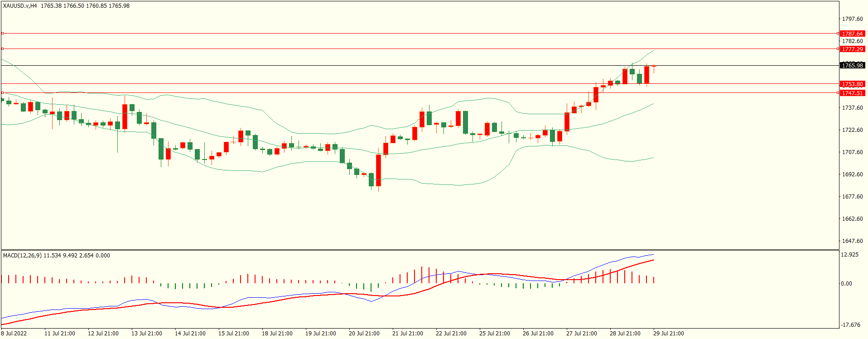This screenshot has height=339, width=868.
Task: Click the 20 Jul 21:00 date label
Action: pos(364,334)
